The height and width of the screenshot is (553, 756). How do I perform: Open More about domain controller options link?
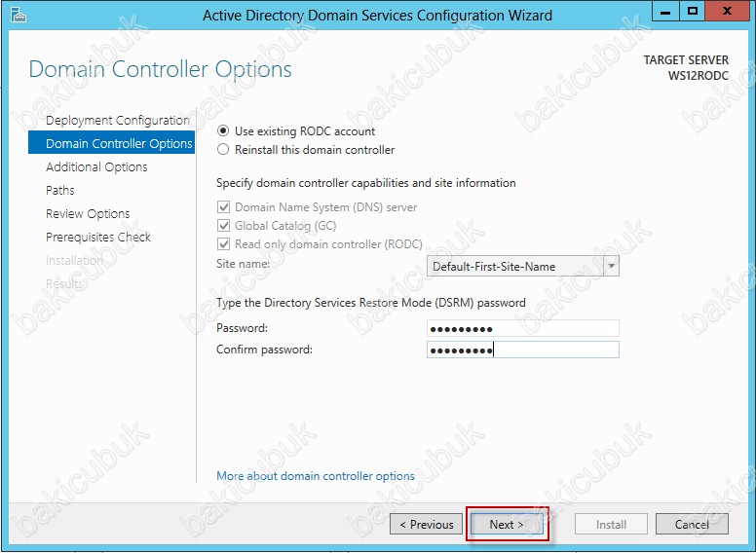[316, 476]
